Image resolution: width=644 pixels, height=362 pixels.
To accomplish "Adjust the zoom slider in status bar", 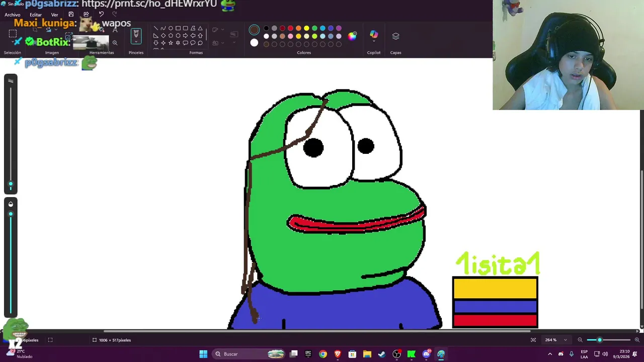I will point(600,340).
